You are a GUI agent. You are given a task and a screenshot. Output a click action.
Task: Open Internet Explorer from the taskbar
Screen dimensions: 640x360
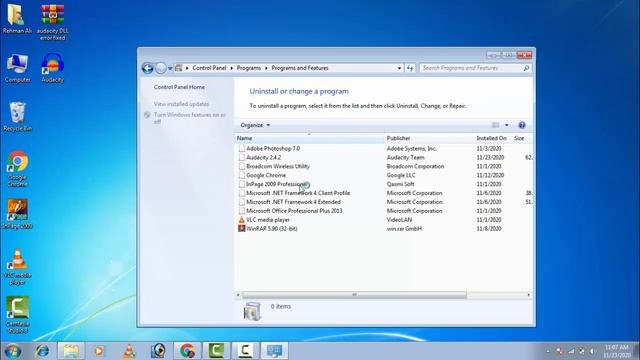coord(42,351)
